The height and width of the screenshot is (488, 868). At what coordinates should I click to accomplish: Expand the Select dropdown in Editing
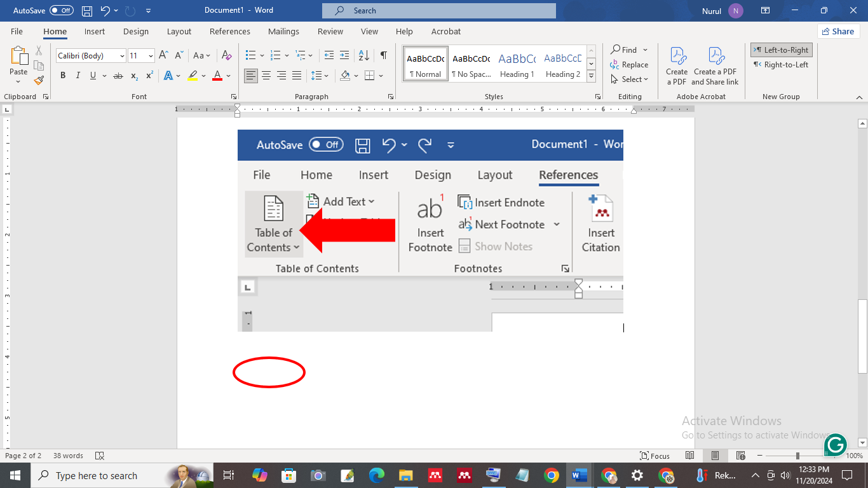[629, 79]
